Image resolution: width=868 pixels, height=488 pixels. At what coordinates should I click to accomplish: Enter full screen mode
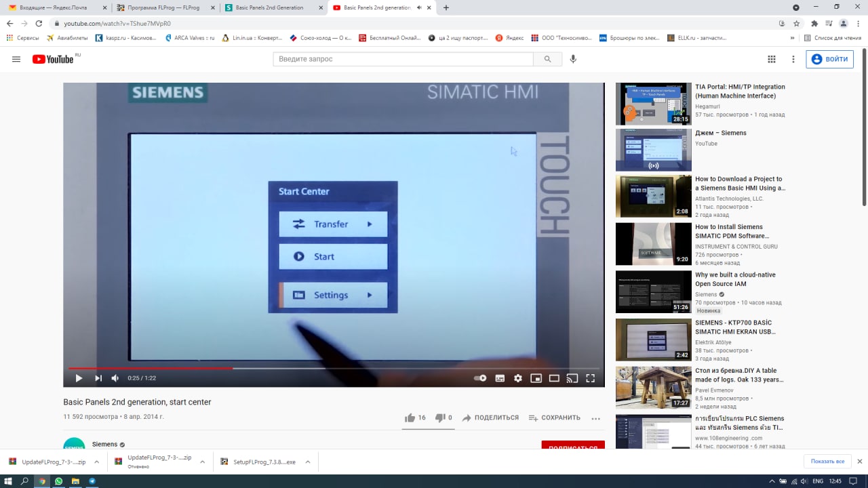(x=591, y=378)
